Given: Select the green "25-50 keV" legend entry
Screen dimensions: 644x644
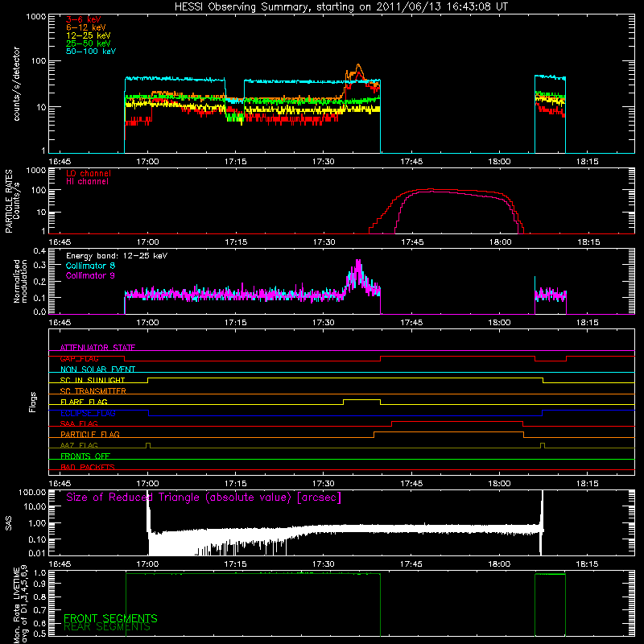Looking at the screenshot, I should coord(89,43).
